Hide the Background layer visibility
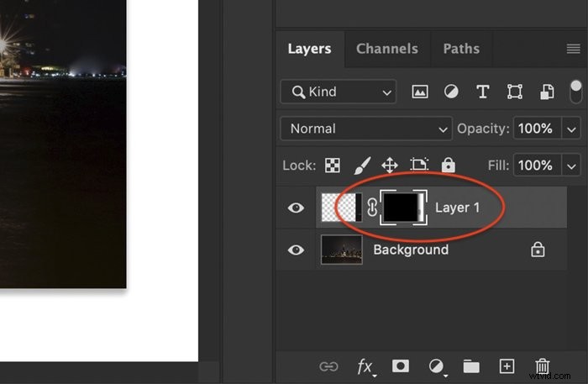This screenshot has width=588, height=384. pyautogui.click(x=296, y=250)
